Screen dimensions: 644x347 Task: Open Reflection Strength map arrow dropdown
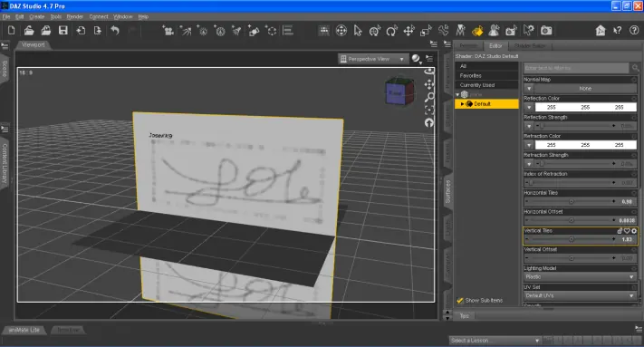tap(529, 126)
